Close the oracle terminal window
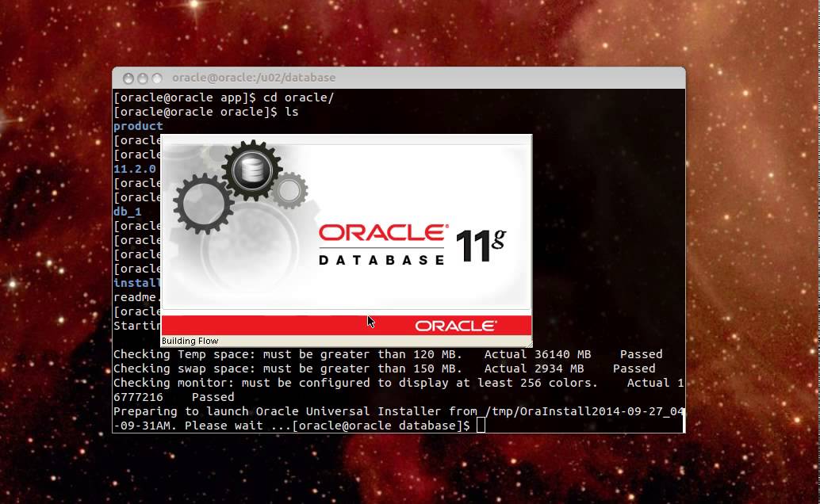820x504 pixels. tap(128, 78)
